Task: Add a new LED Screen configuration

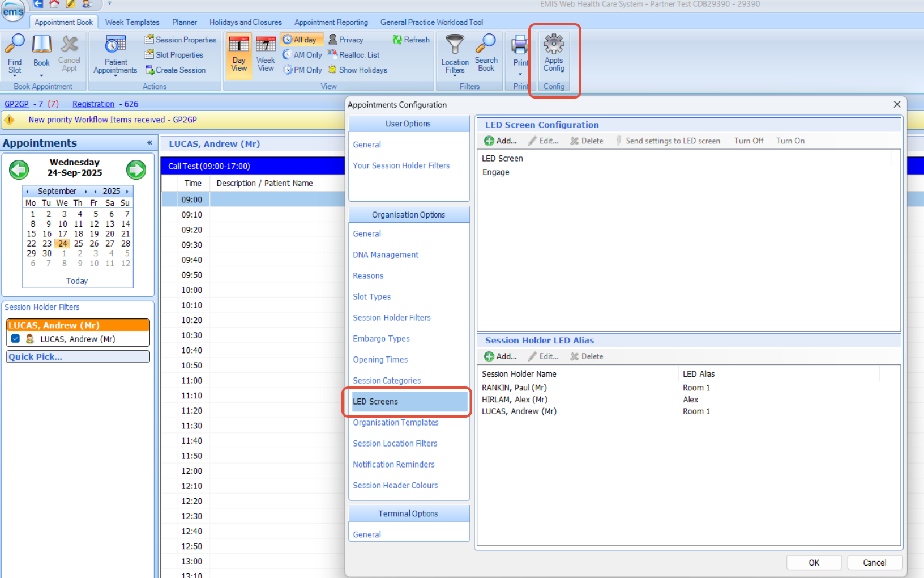Action: click(500, 141)
